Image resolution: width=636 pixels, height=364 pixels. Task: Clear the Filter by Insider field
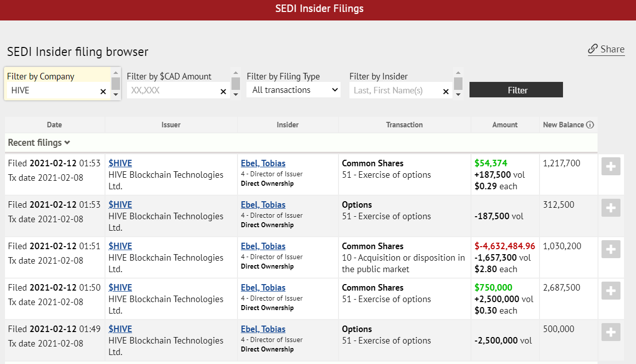[446, 91]
